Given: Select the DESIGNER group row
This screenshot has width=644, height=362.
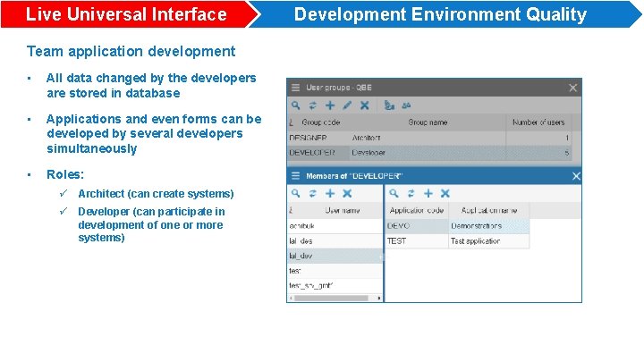Looking at the screenshot, I should (429, 138).
